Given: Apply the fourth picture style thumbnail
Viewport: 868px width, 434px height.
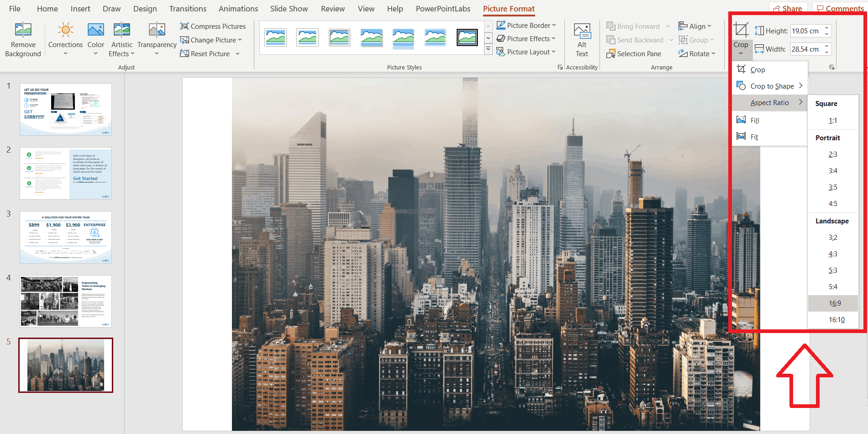Looking at the screenshot, I should 371,37.
